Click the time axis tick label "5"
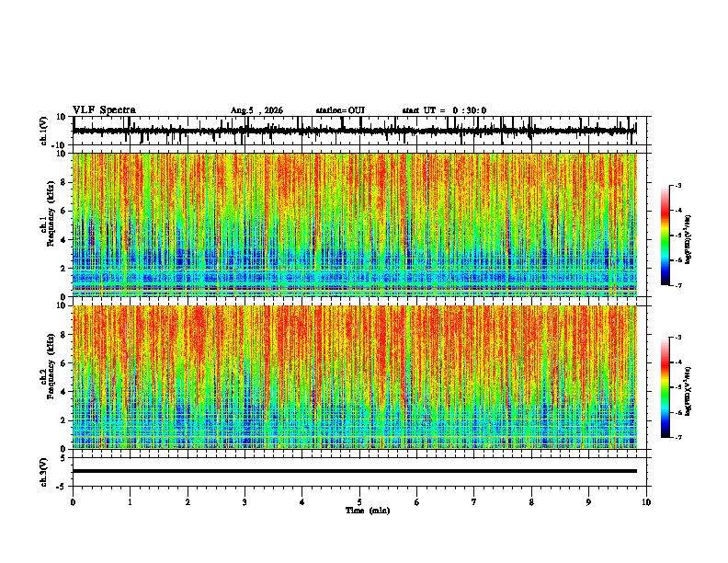The image size is (728, 563). click(x=359, y=502)
